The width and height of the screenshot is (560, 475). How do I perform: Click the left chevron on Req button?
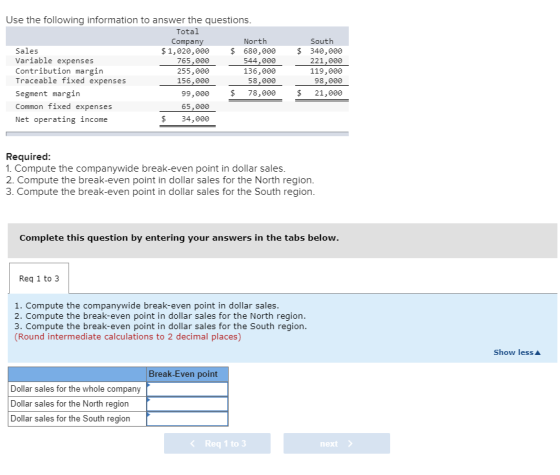192,443
